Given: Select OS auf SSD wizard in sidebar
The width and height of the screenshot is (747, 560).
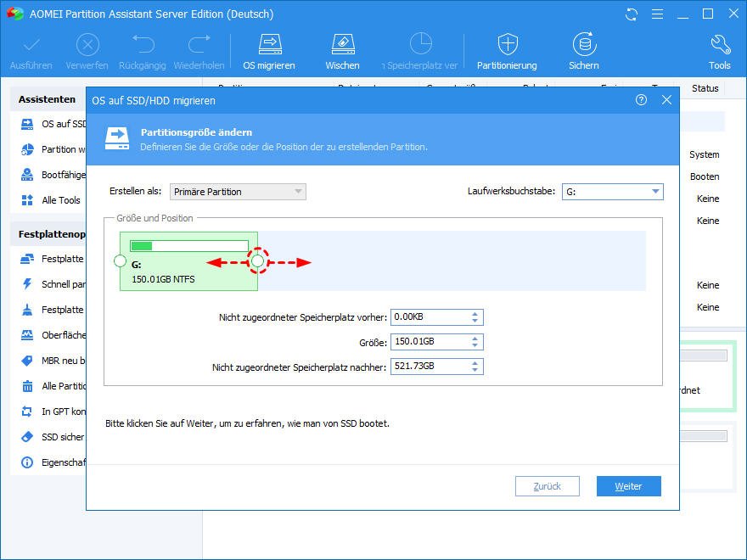Looking at the screenshot, I should click(53, 124).
